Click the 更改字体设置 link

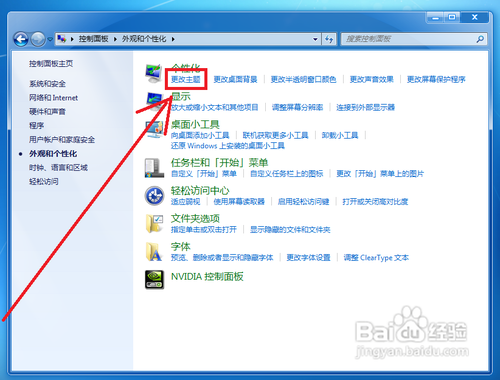coord(308,258)
